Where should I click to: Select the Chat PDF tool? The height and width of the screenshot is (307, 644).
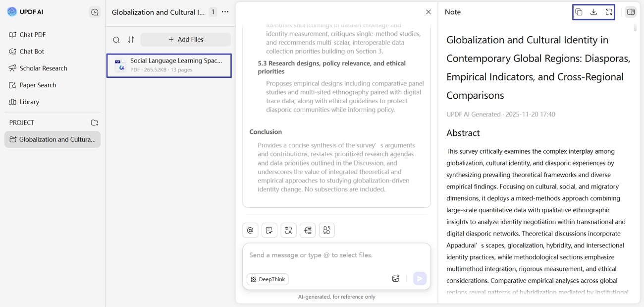[34, 34]
